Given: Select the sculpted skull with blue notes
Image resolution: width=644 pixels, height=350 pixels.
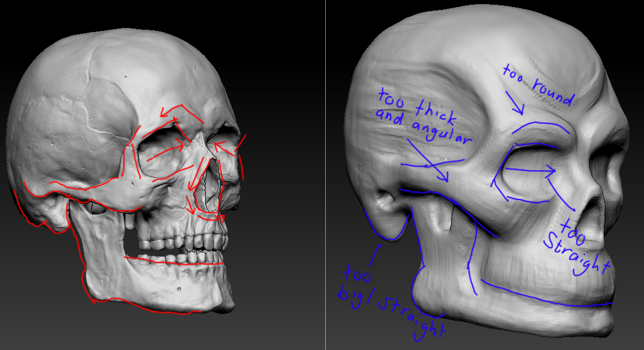Looking at the screenshot, I should click(485, 170).
